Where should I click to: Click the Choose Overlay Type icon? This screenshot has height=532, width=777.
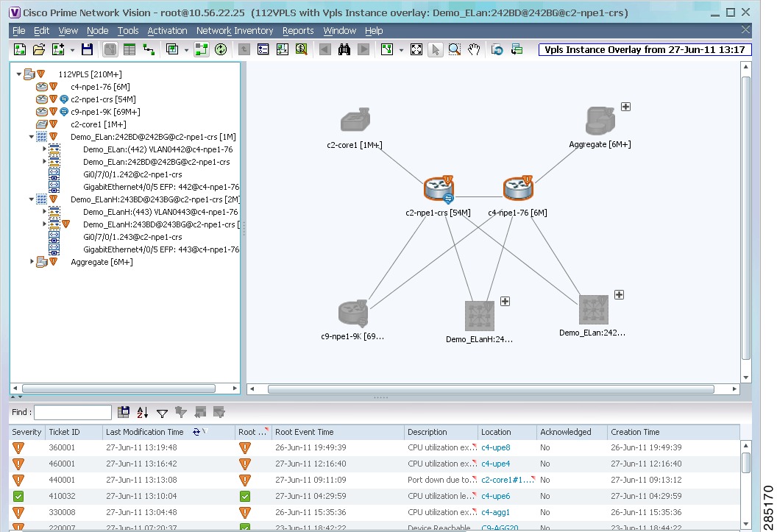[x=172, y=49]
